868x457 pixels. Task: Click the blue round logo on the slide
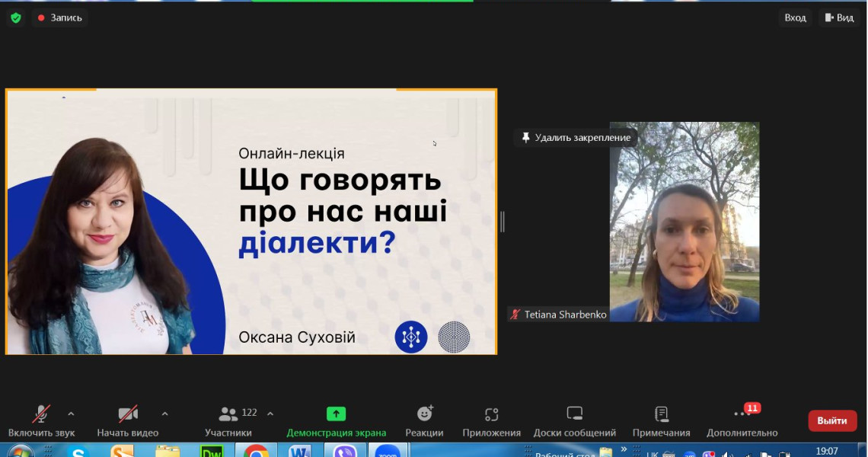410,337
